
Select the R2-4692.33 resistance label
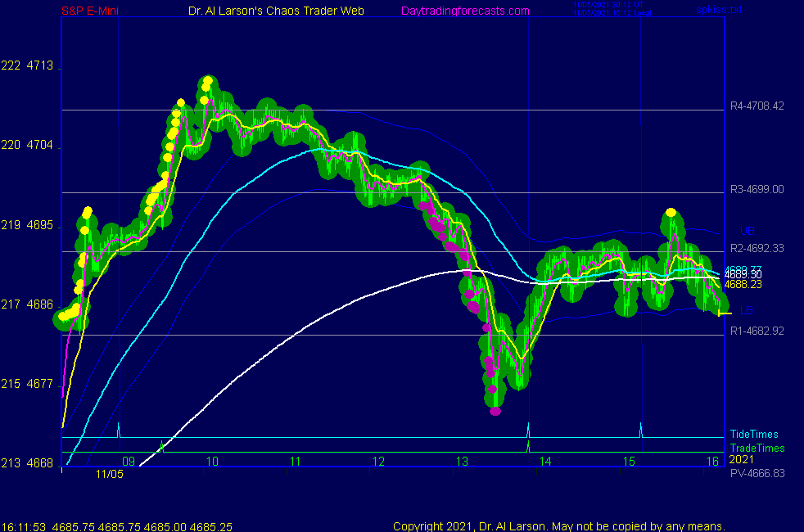[757, 248]
